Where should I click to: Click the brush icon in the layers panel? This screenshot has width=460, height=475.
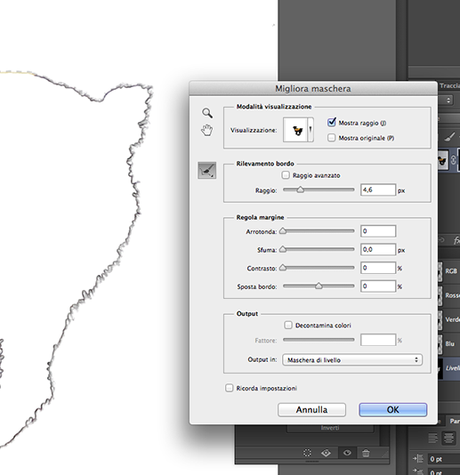pos(450,137)
